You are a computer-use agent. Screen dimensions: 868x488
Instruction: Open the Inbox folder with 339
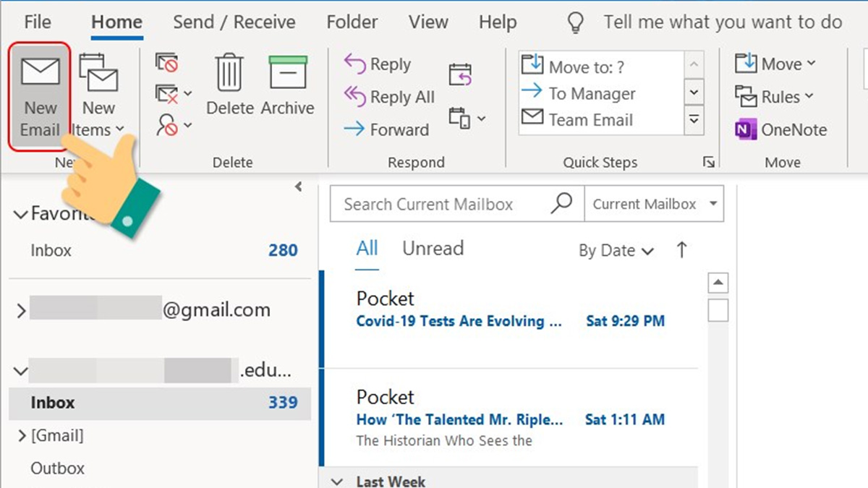tap(160, 403)
